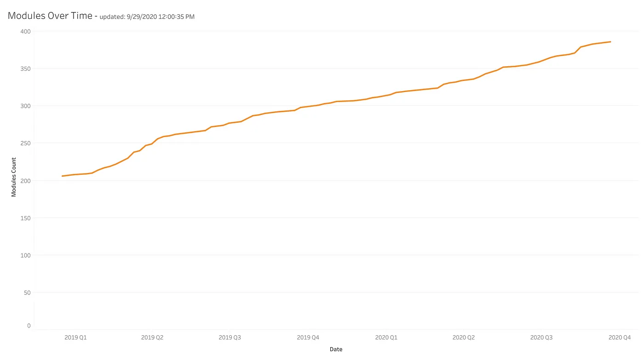Click the final endpoint of the orange line

(610, 42)
